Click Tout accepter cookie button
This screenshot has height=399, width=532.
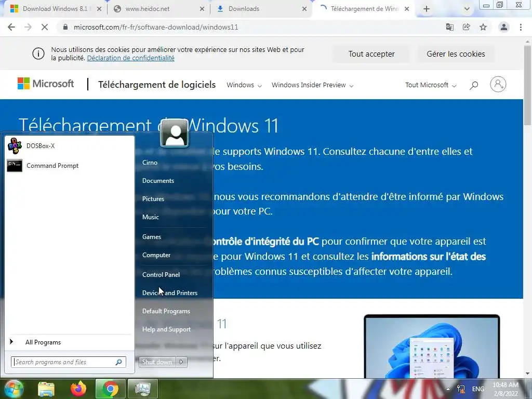pyautogui.click(x=371, y=54)
